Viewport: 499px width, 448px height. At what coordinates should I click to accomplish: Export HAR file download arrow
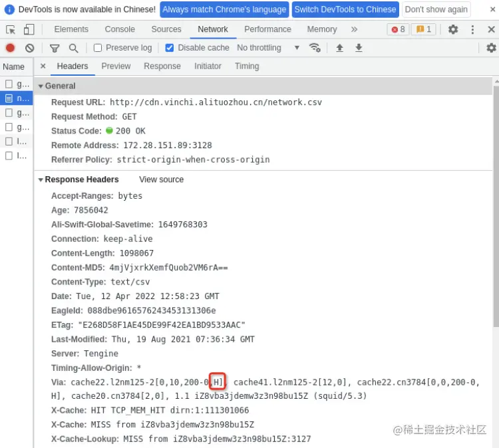click(x=359, y=48)
